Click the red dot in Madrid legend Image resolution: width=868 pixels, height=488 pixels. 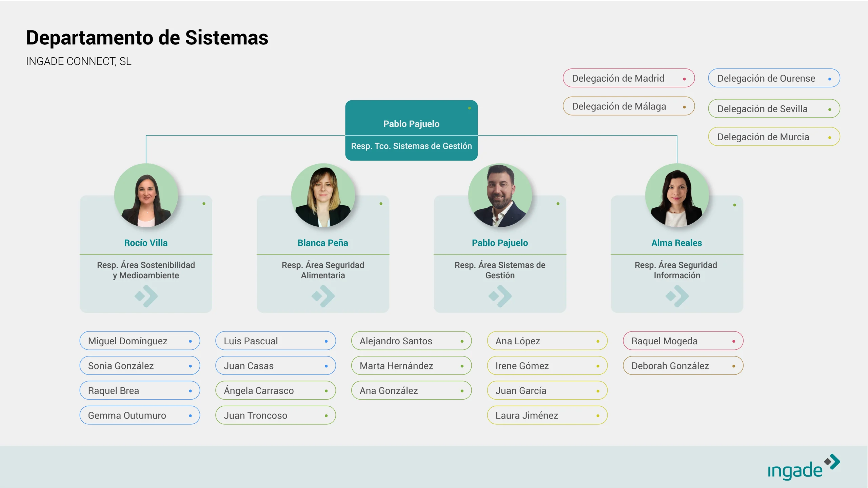click(684, 79)
